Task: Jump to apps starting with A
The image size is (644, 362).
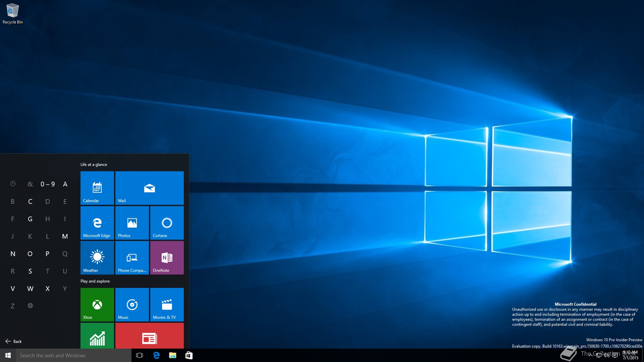Action: [65, 184]
